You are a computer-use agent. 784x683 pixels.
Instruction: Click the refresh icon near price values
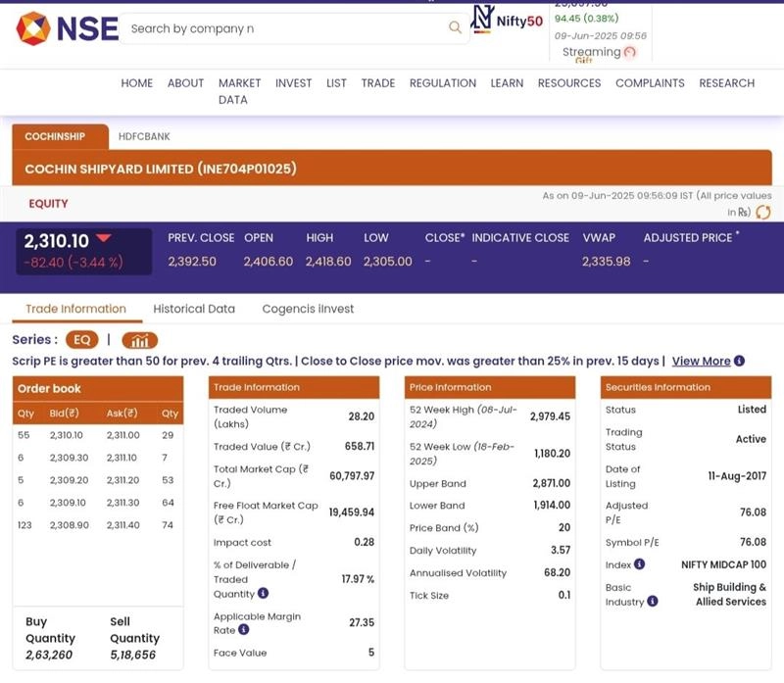tap(762, 212)
